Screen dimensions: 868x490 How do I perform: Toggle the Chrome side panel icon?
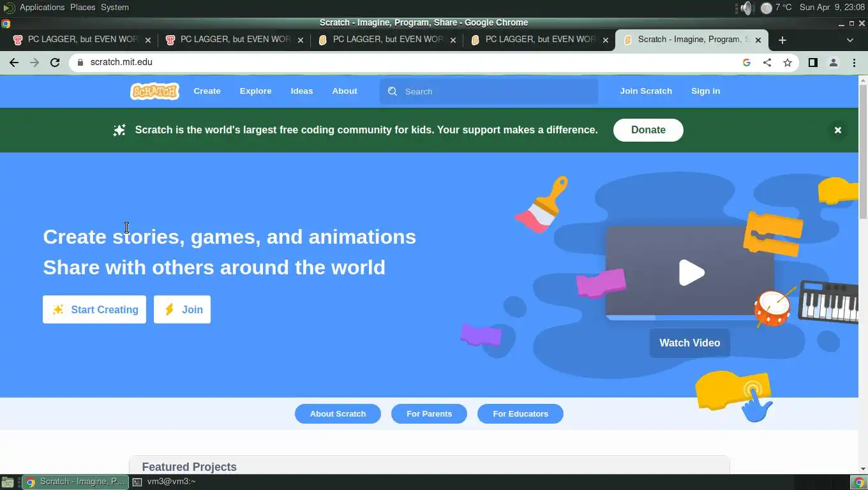(x=812, y=63)
